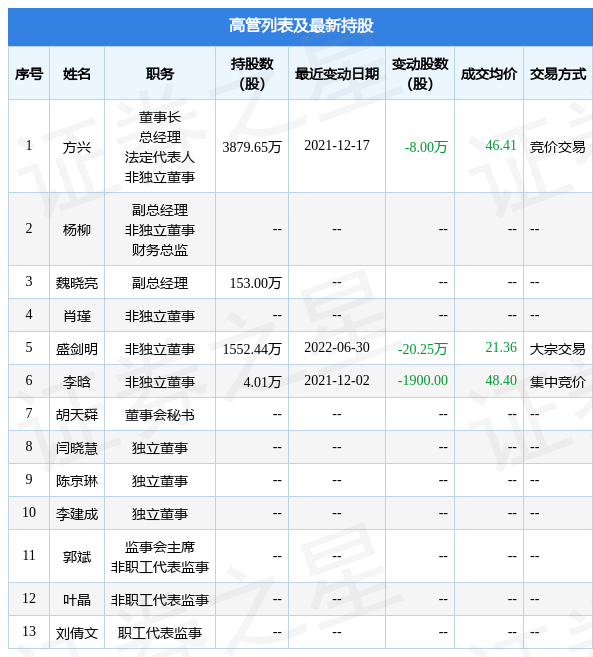Select the 最近变动日期 column header
The image size is (593, 657).
pos(337,74)
